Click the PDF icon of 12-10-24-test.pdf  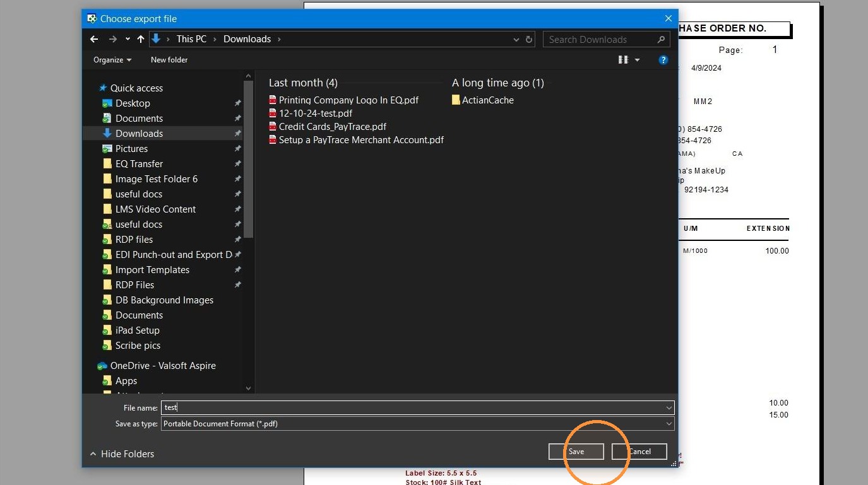(273, 114)
